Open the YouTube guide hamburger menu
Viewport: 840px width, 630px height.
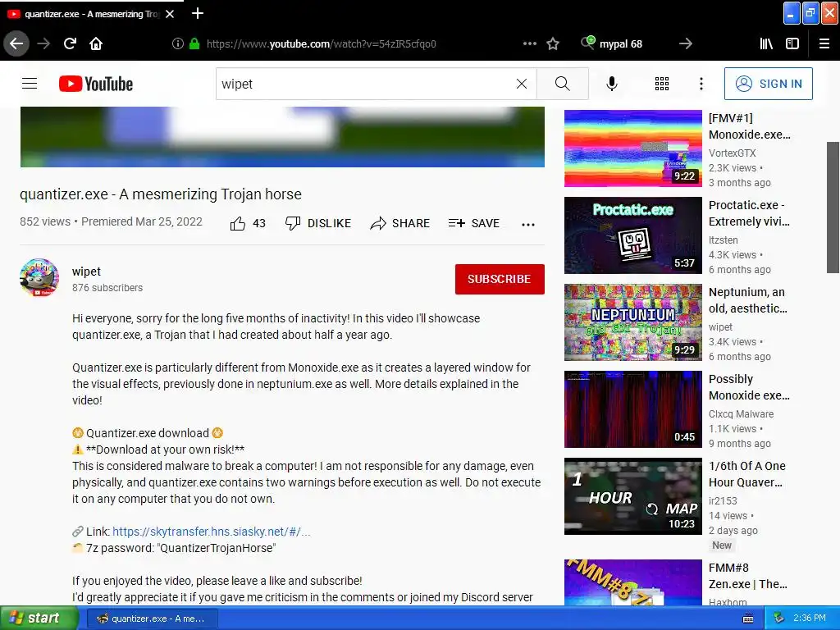coord(30,84)
